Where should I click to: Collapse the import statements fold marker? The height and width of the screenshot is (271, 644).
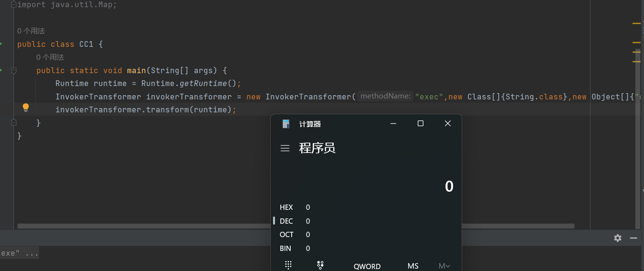pyautogui.click(x=14, y=5)
